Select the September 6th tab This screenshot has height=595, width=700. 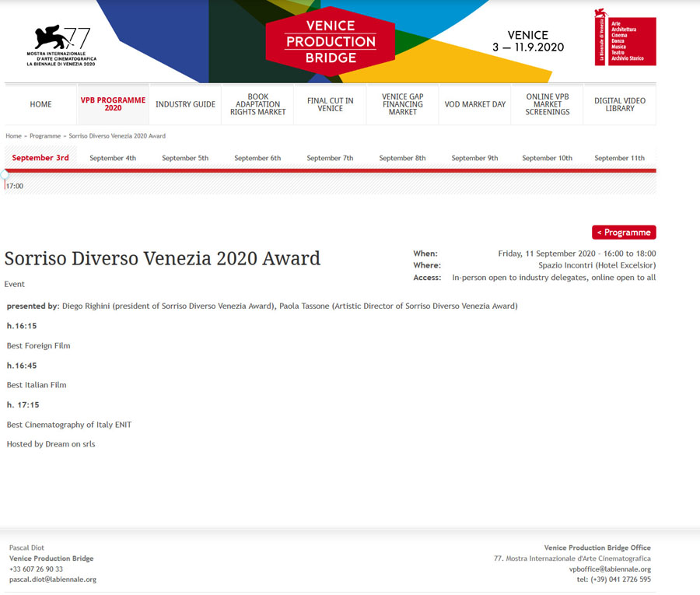pos(257,158)
